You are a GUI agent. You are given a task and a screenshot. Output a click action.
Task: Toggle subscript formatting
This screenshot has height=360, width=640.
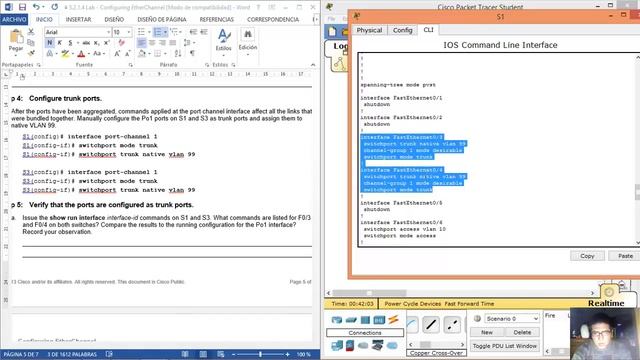click(97, 42)
